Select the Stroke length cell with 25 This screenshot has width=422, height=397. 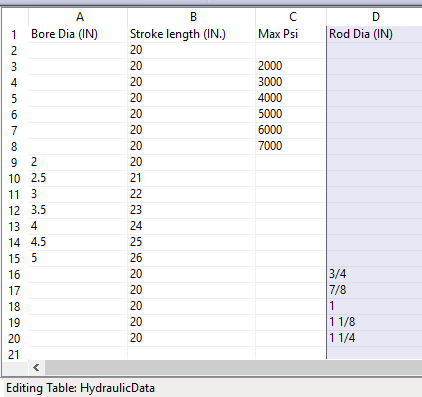pos(191,242)
